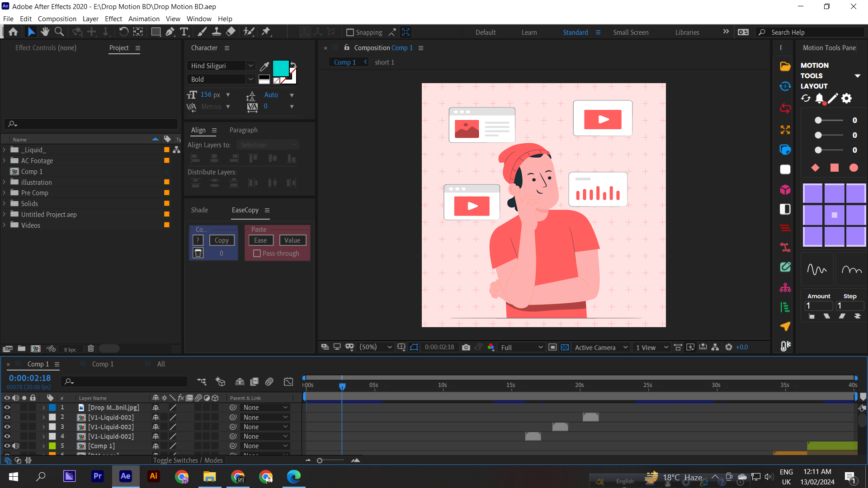This screenshot has height=488, width=868.
Task: Click the pink cube icon in sidebar
Action: point(785,190)
